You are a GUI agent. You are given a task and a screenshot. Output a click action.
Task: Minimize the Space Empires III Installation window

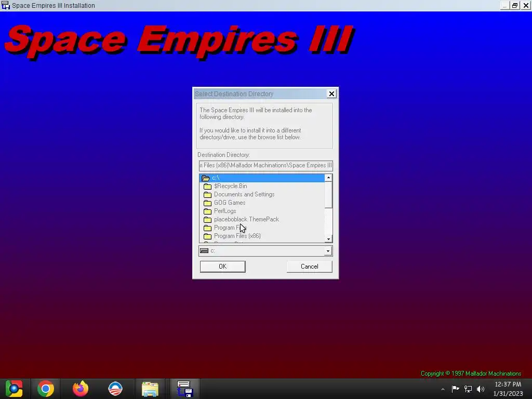(x=505, y=5)
